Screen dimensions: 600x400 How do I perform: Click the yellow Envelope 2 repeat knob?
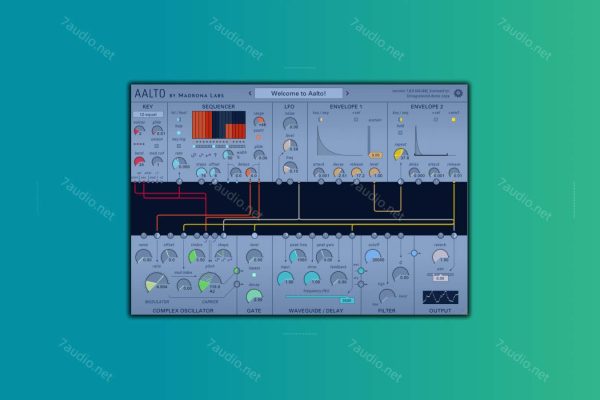(x=401, y=154)
